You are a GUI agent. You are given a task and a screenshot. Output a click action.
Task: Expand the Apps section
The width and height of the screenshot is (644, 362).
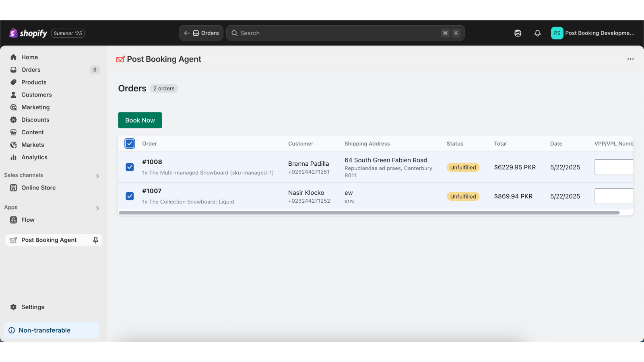click(x=97, y=208)
